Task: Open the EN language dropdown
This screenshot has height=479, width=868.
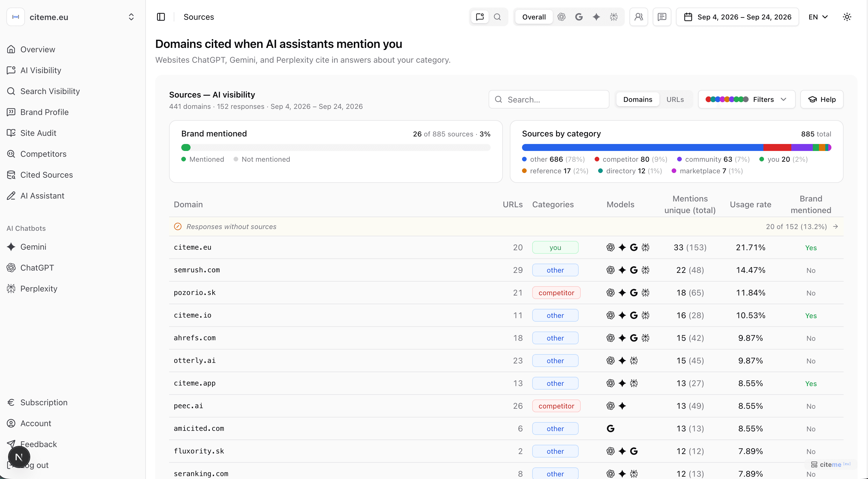Action: point(818,17)
